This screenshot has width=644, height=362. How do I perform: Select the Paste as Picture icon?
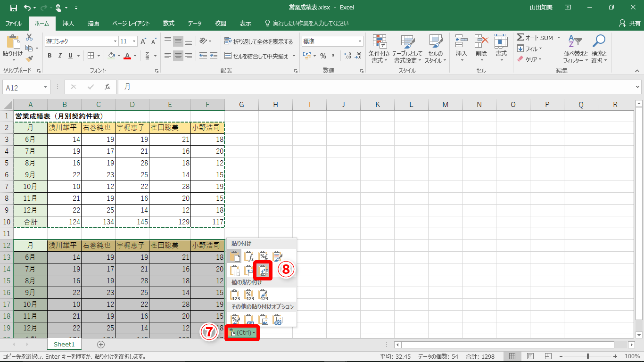point(264,320)
